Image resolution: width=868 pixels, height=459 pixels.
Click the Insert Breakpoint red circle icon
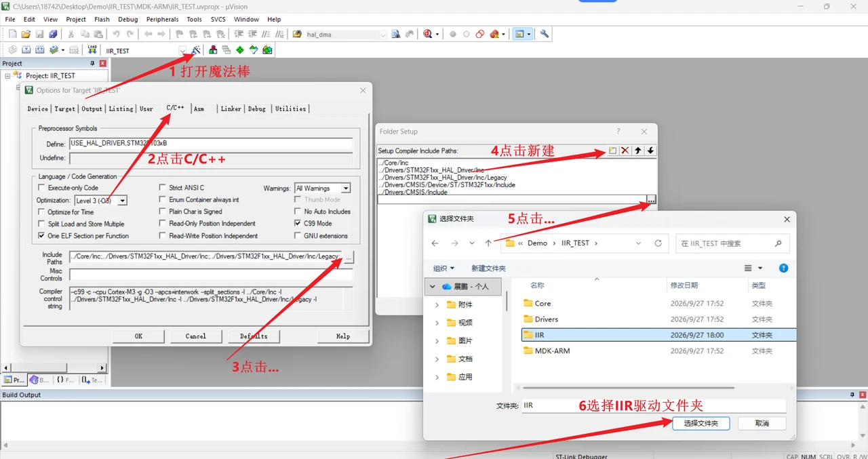tap(453, 34)
